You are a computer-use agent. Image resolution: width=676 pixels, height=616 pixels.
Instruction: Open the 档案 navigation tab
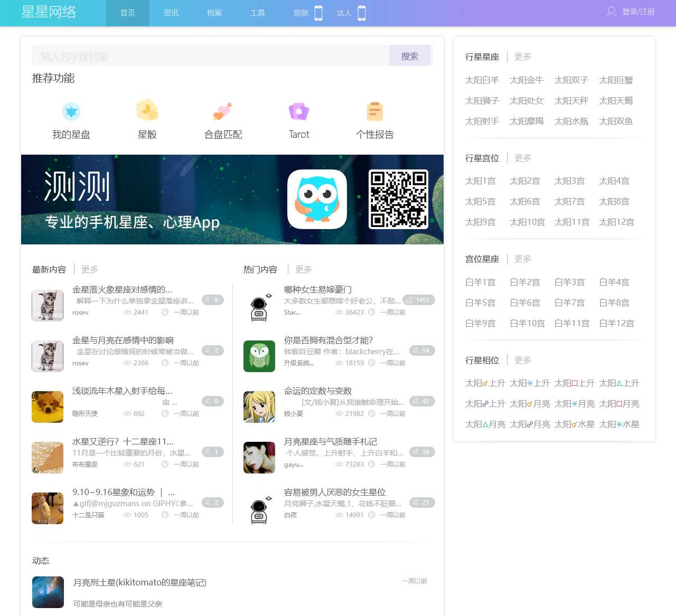pos(214,13)
